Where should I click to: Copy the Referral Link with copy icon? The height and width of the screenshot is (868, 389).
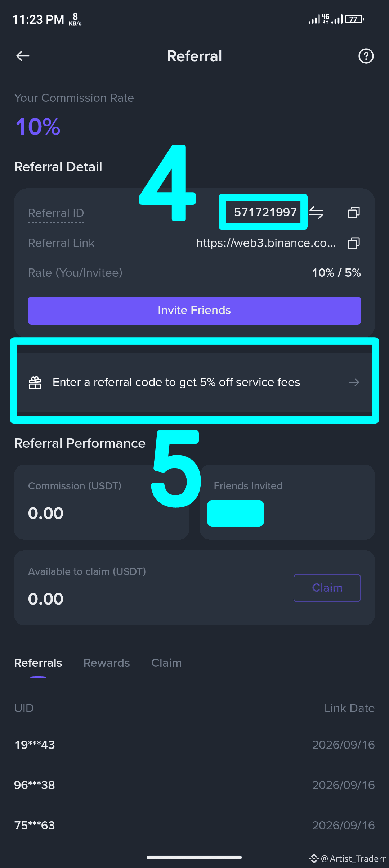coord(354,243)
